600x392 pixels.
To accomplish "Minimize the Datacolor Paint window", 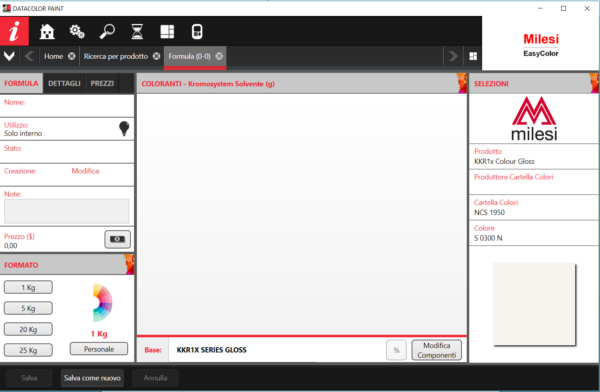I will (540, 8).
